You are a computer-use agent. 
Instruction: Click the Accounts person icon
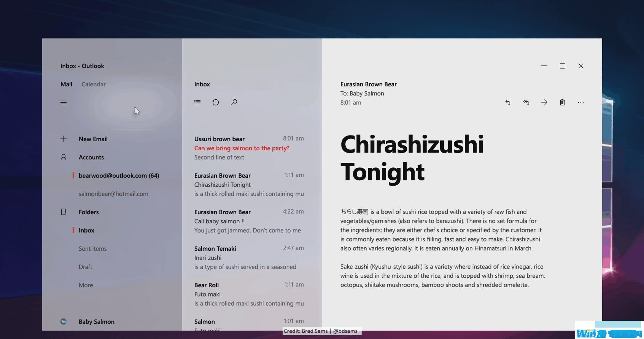tap(64, 157)
